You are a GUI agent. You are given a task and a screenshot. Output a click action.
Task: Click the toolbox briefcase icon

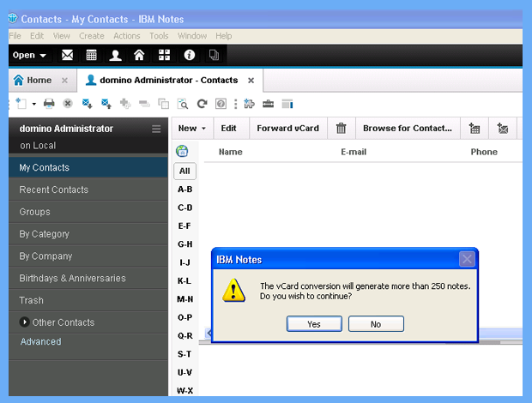(x=268, y=104)
